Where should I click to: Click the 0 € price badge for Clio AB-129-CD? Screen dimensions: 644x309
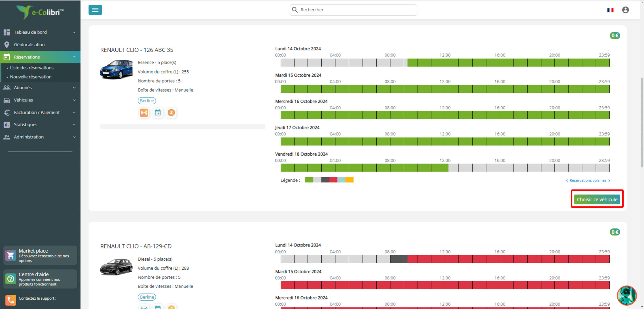pos(615,232)
